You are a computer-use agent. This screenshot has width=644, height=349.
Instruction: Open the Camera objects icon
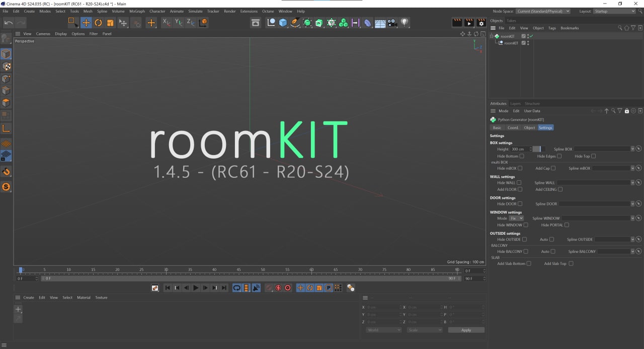(x=392, y=23)
